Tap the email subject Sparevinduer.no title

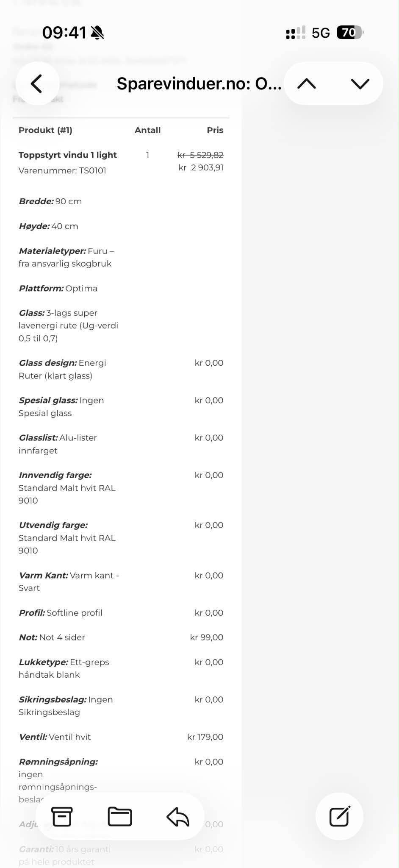(x=199, y=83)
